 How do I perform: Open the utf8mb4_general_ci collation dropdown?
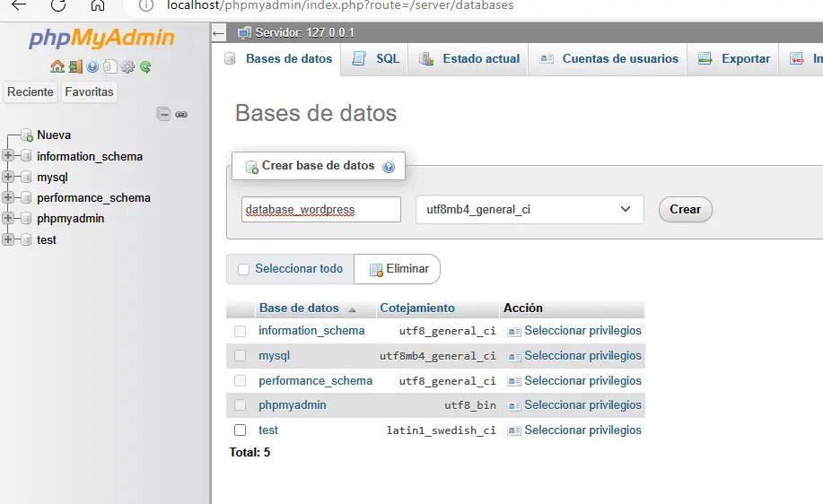530,210
